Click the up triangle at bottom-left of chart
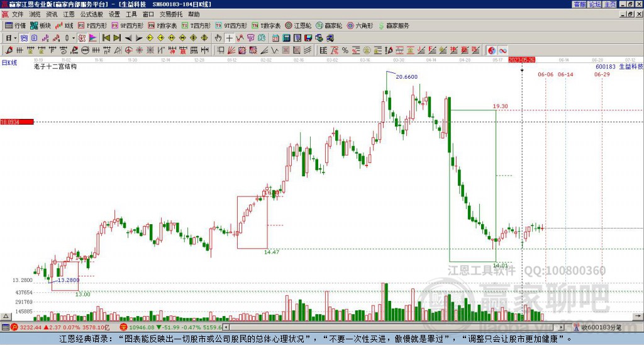Image resolution: width=644 pixels, height=345 pixels. tap(6, 316)
